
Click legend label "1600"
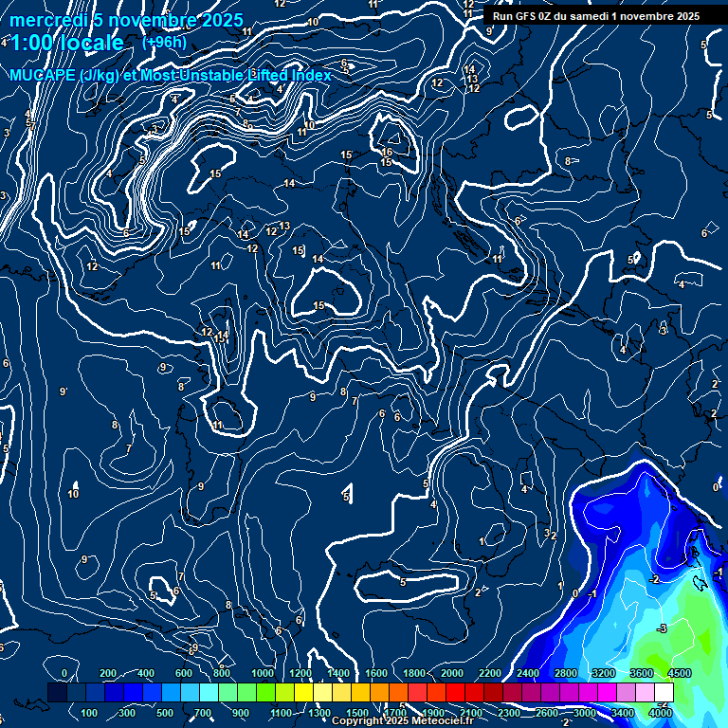tap(376, 673)
